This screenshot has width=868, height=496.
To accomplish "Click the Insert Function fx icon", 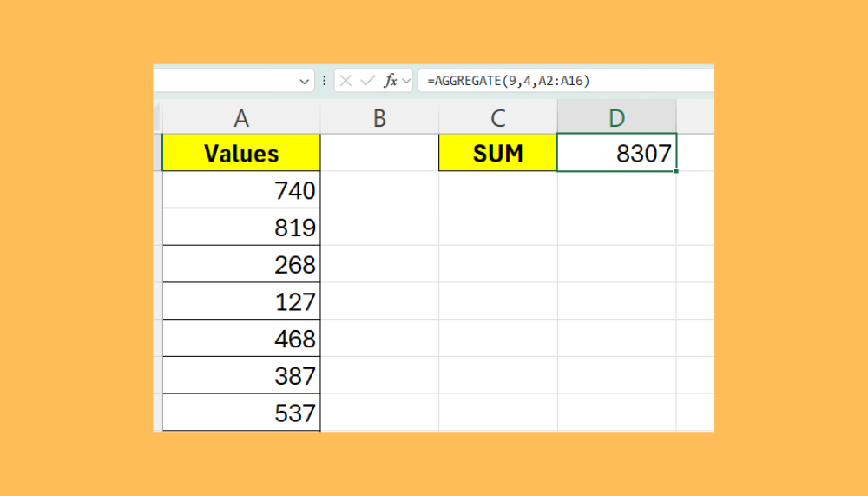I will pyautogui.click(x=391, y=81).
